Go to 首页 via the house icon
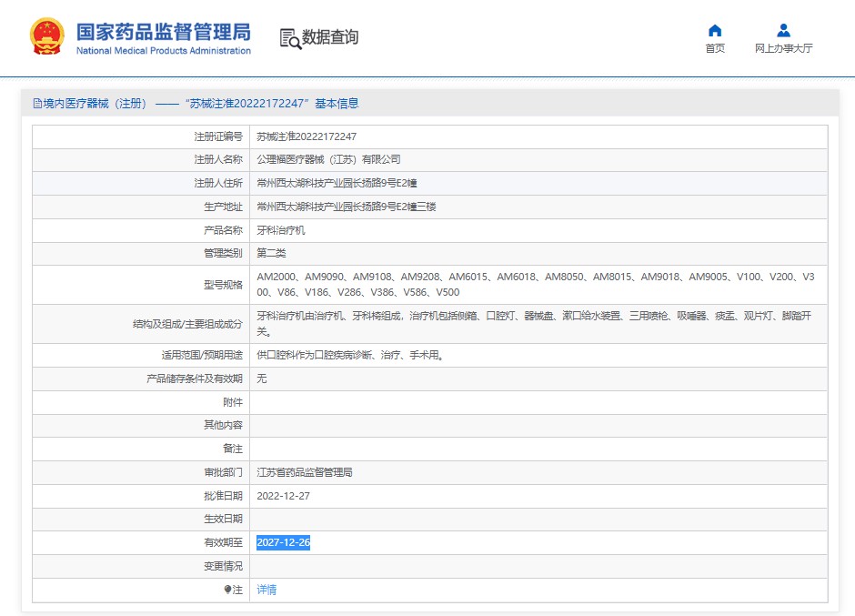The image size is (855, 616). coord(715,30)
